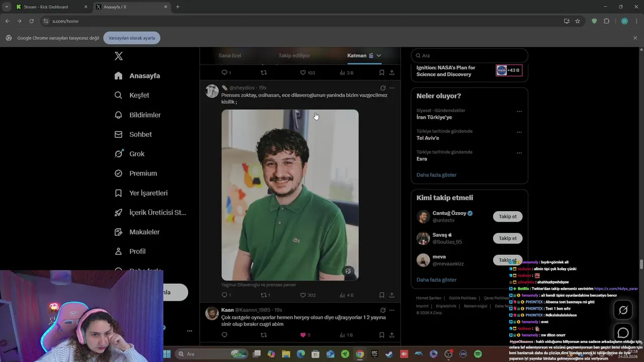Repost Kaan's post
This screenshot has height=362, width=644.
pos(264,335)
